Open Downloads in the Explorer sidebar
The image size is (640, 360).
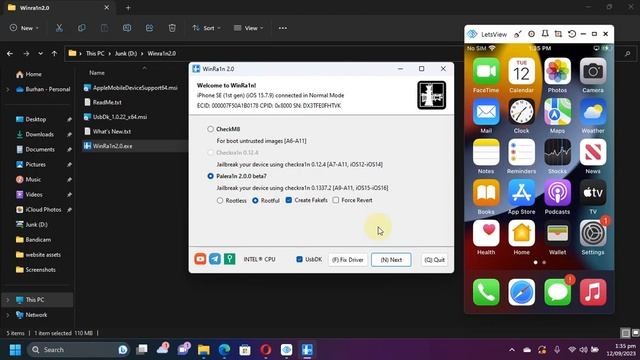39,134
